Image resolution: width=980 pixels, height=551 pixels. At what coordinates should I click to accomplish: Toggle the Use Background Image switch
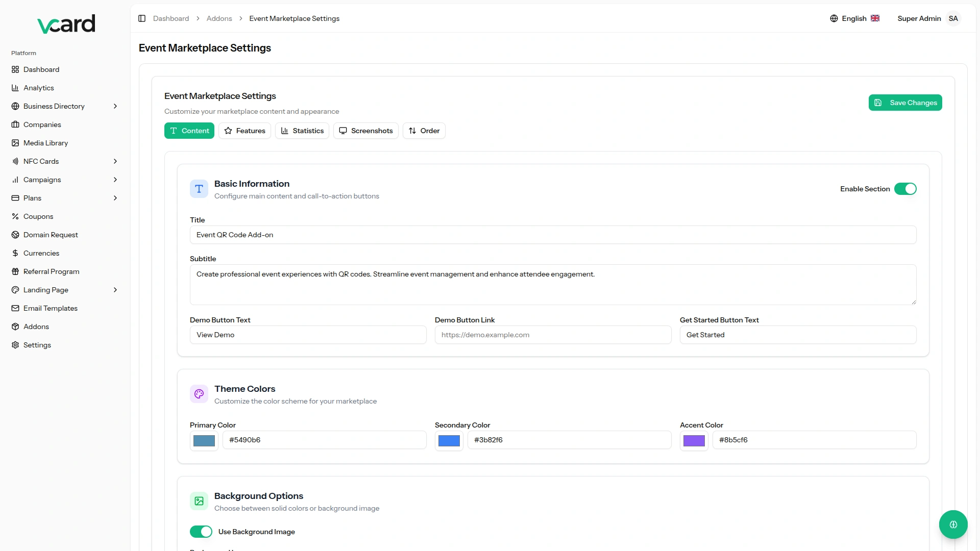click(201, 532)
